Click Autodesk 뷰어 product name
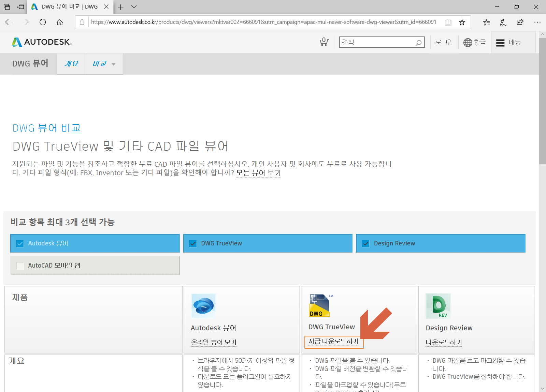The image size is (546, 392). click(x=213, y=328)
